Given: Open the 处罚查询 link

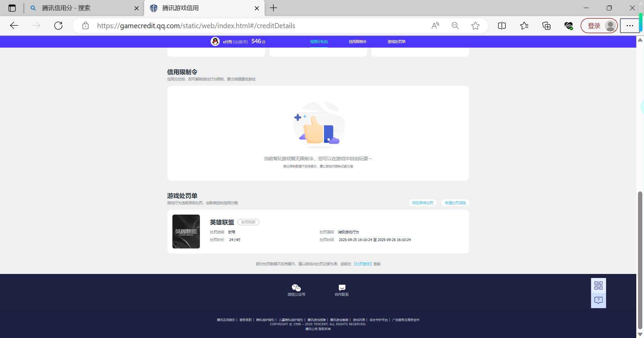Looking at the screenshot, I should 363,264.
